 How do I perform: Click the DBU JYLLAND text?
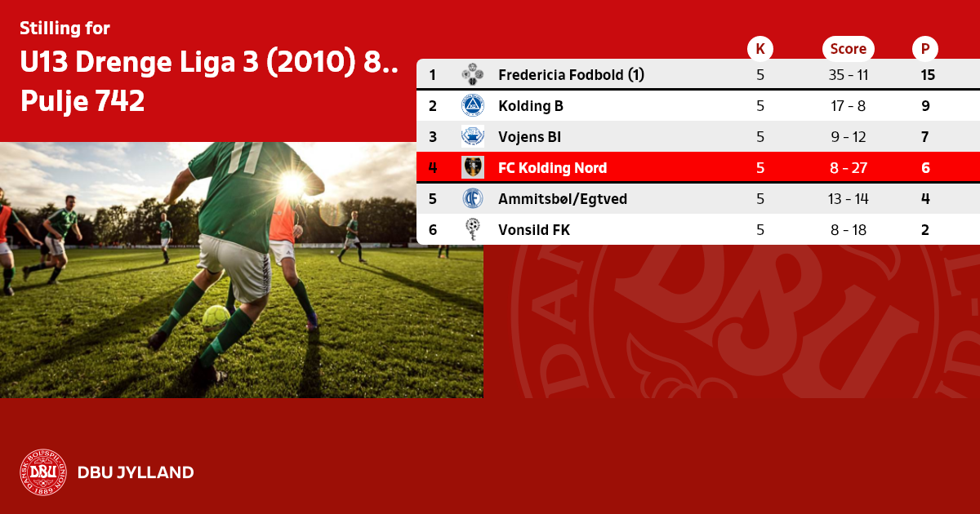pyautogui.click(x=136, y=472)
